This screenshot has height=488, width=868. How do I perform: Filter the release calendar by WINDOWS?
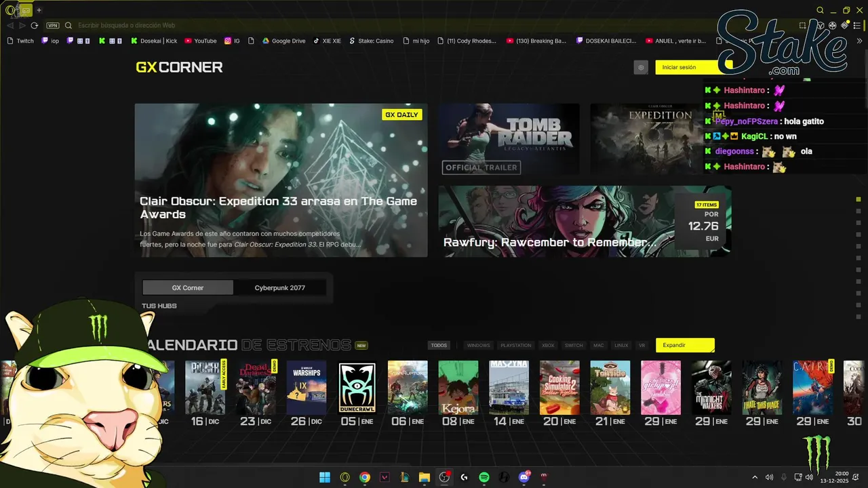[x=478, y=345]
